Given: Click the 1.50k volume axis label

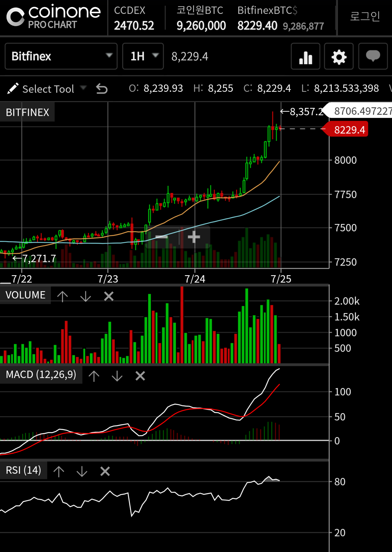Looking at the screenshot, I should pos(347,317).
